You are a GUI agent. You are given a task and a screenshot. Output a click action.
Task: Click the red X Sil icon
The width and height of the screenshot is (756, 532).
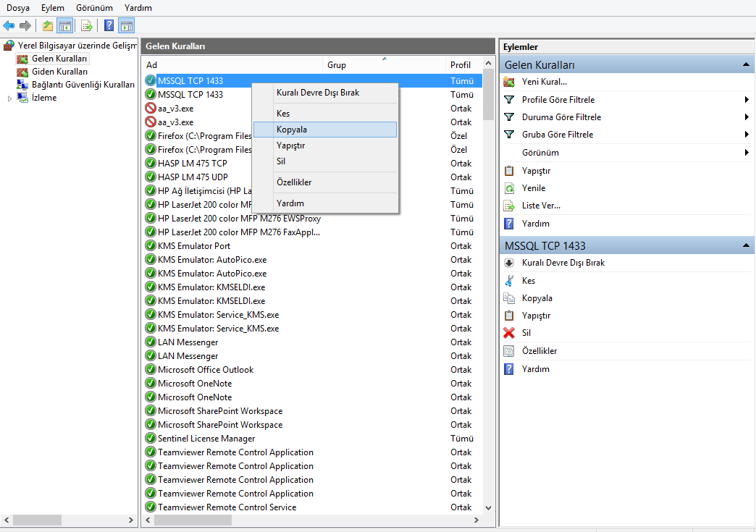[x=509, y=333]
